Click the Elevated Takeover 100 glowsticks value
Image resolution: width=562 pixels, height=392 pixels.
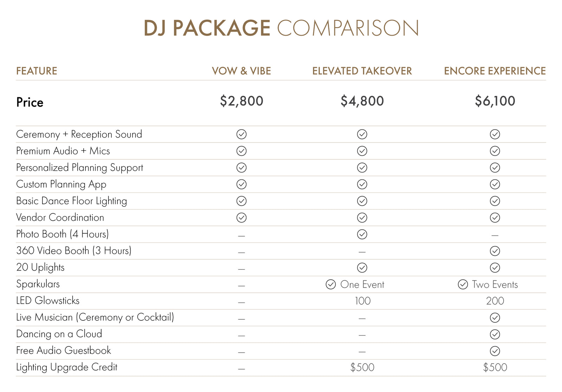click(362, 301)
